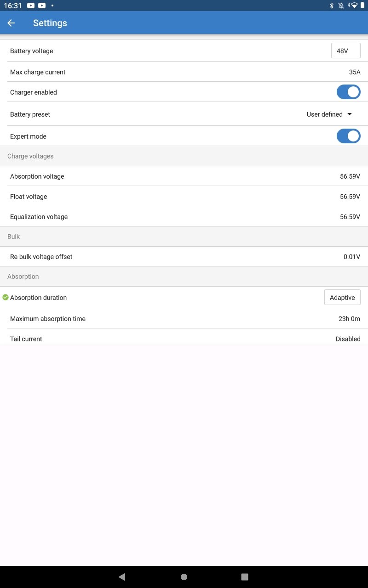Click the Adaptive absorption duration button
This screenshot has height=588, width=368.
coord(342,298)
